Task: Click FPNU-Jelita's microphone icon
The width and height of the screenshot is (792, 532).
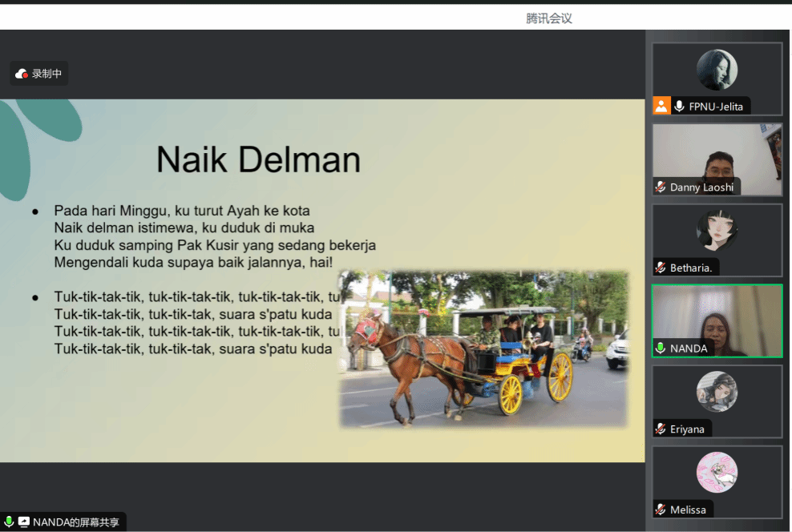Action: pyautogui.click(x=679, y=106)
